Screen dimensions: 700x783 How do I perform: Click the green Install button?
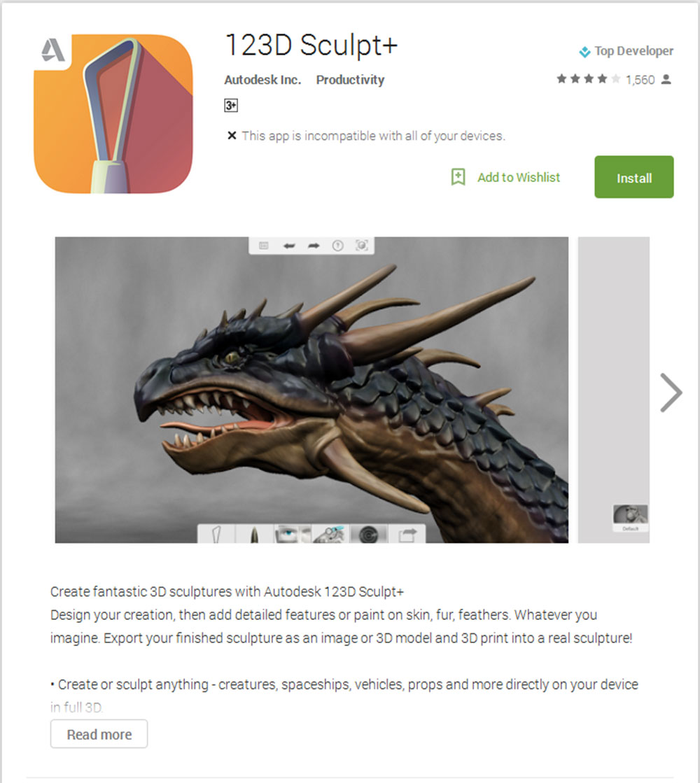pyautogui.click(x=634, y=177)
